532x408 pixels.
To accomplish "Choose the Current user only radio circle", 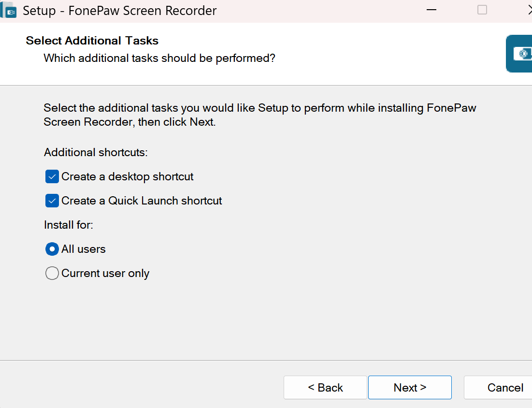I will tap(52, 274).
